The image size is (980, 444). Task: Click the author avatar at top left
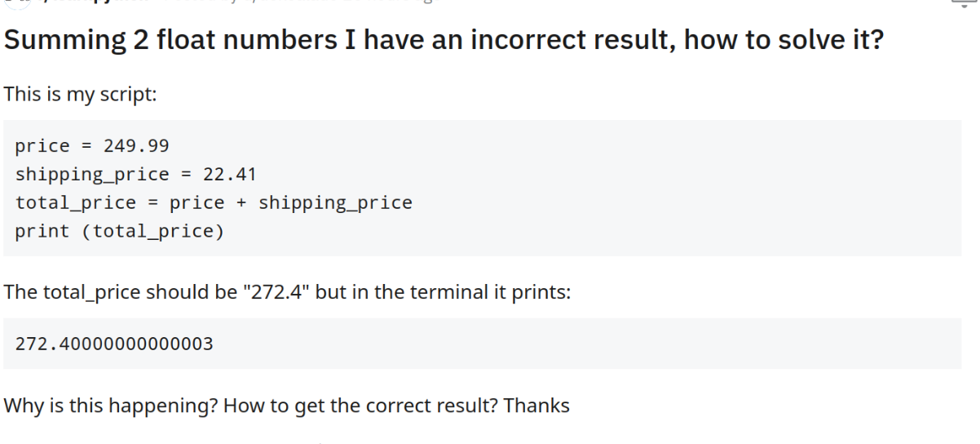pos(15,3)
